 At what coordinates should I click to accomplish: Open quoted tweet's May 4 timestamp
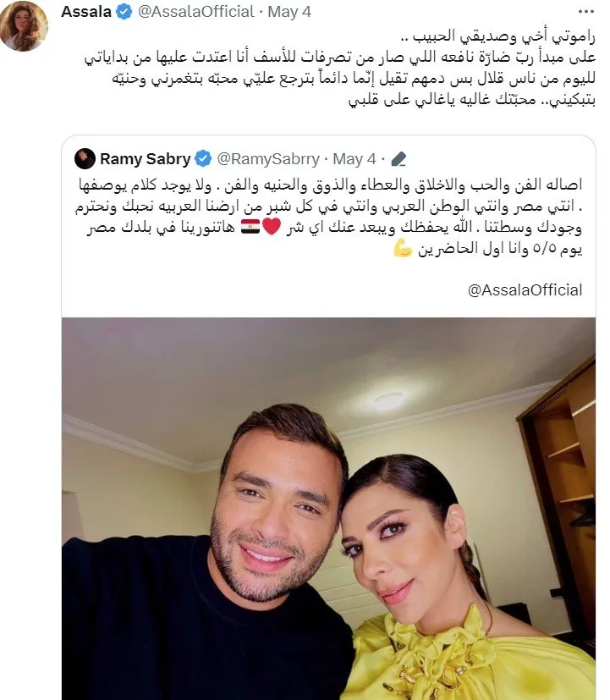[x=354, y=159]
